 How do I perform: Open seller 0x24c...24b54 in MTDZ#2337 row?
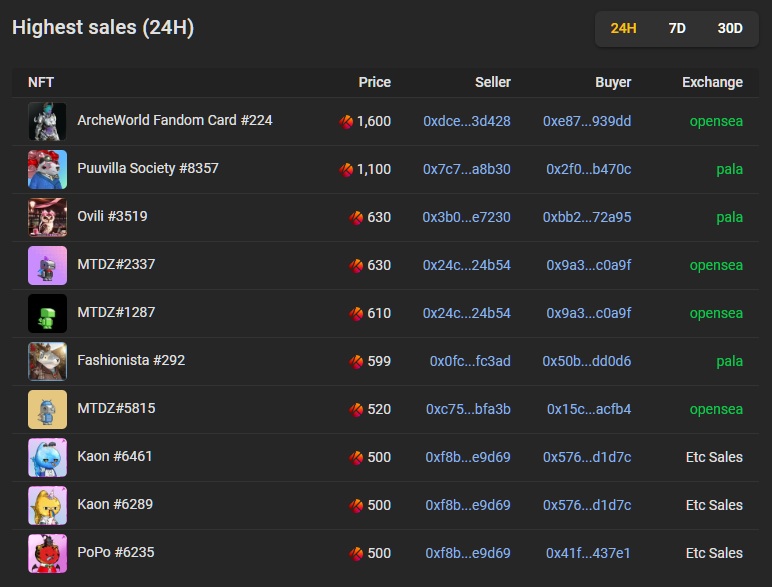pyautogui.click(x=467, y=265)
